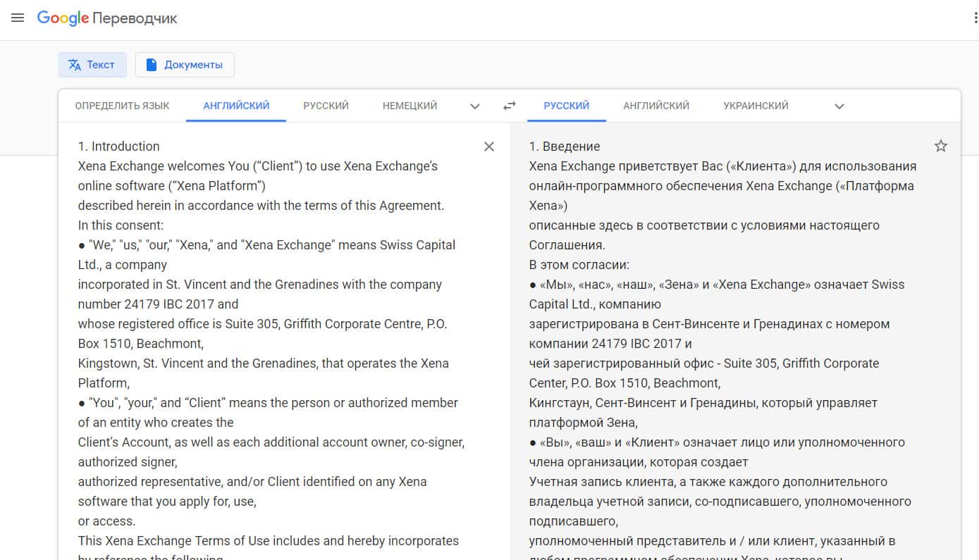The width and height of the screenshot is (979, 560).
Task: Save translation with the star icon
Action: (x=940, y=147)
